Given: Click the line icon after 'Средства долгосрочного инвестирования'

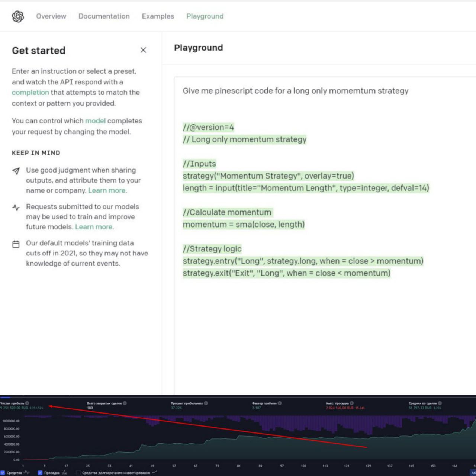Looking at the screenshot, I should pos(154,473).
